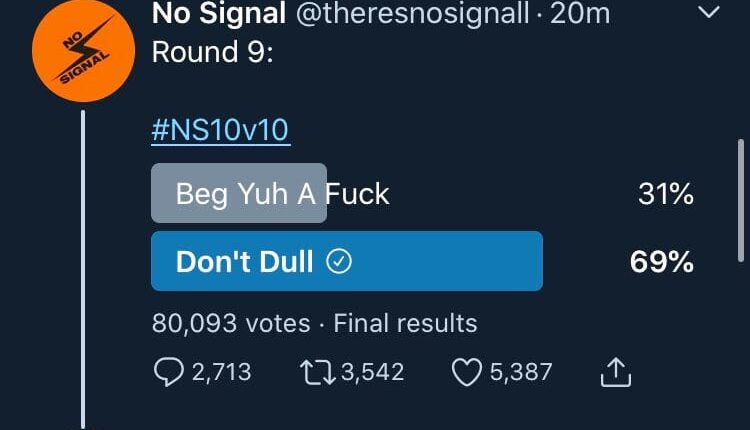Click the 3,542 retweets count

372,373
